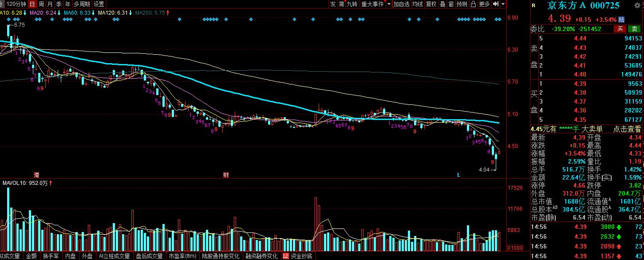Image resolution: width=644 pixels, height=260 pixels.
Task: Toggle 均线 moving average lines
Action: (x=418, y=4)
